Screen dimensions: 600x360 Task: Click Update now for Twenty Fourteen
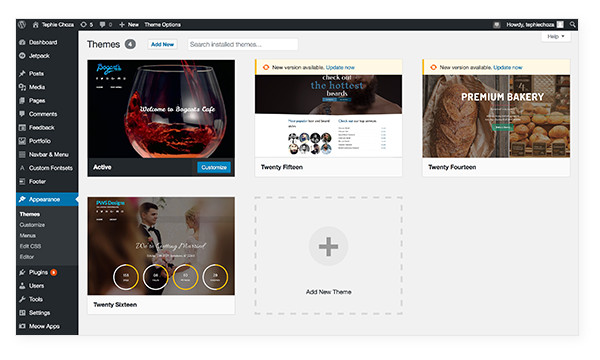point(507,67)
